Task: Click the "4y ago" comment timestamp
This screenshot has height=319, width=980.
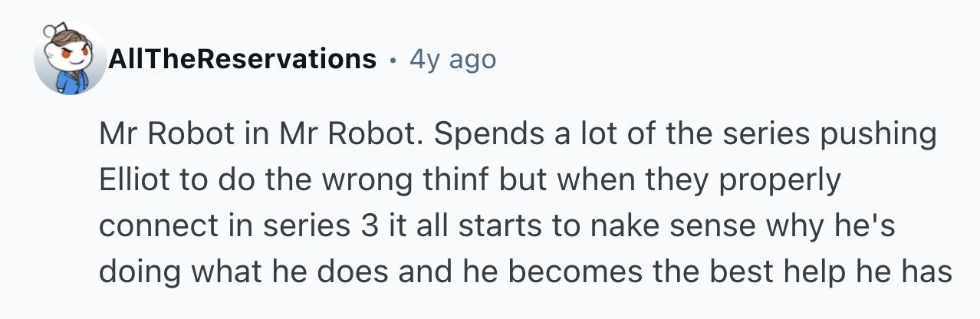Action: coord(452,59)
